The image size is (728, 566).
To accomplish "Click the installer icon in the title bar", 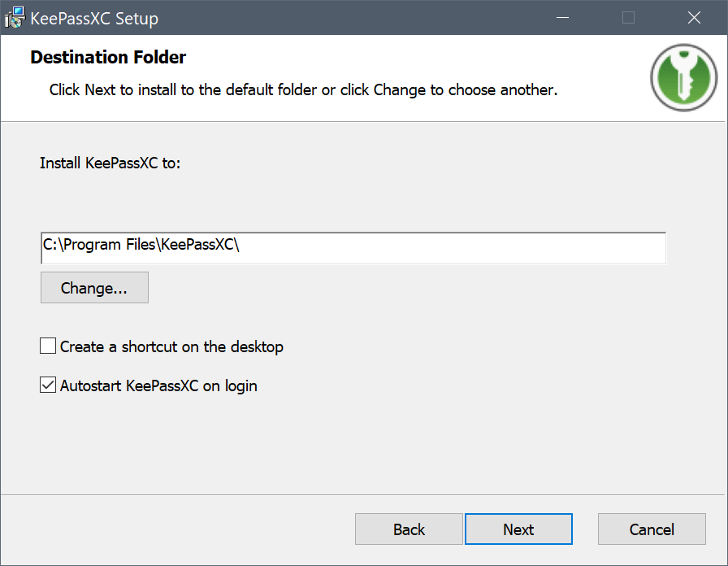I will point(15,17).
